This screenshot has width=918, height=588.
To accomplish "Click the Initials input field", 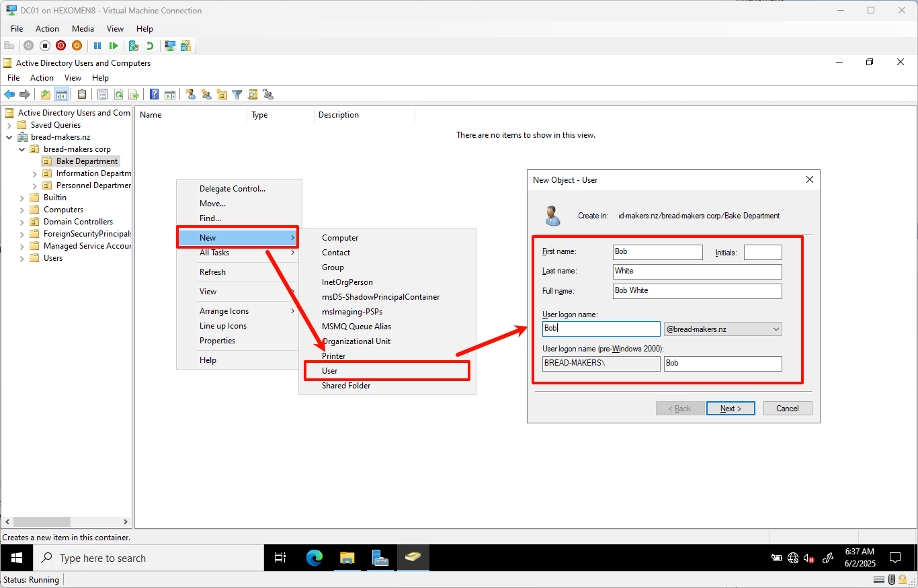I will coord(763,252).
